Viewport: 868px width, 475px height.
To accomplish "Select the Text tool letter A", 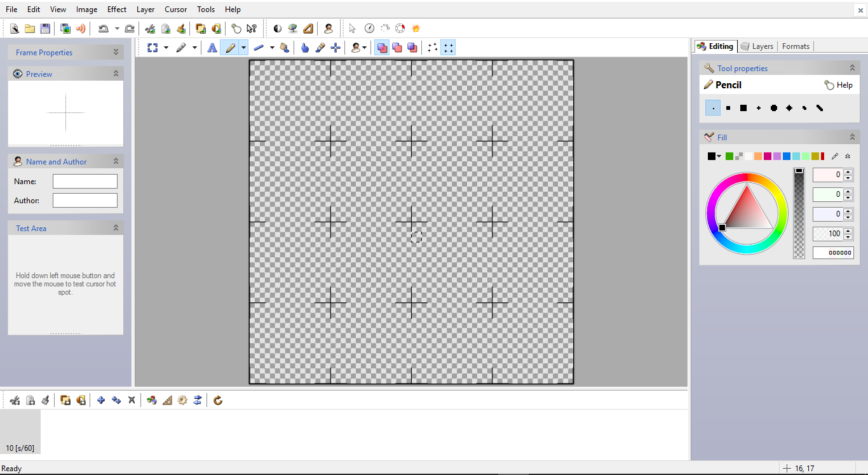I will pyautogui.click(x=212, y=48).
